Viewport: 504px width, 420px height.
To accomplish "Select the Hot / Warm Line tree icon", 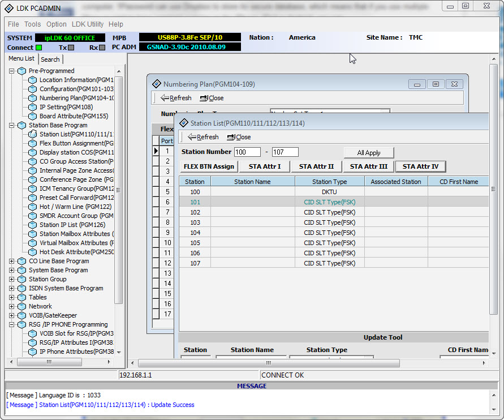I will point(33,207).
